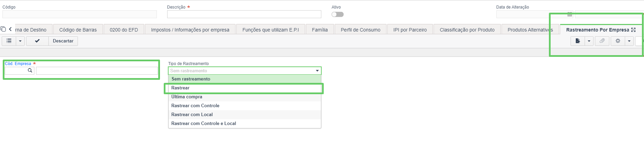Collapse the Tipo de Rastreamento combo box
Viewport: 644px width, 150px height.
pos(317,71)
